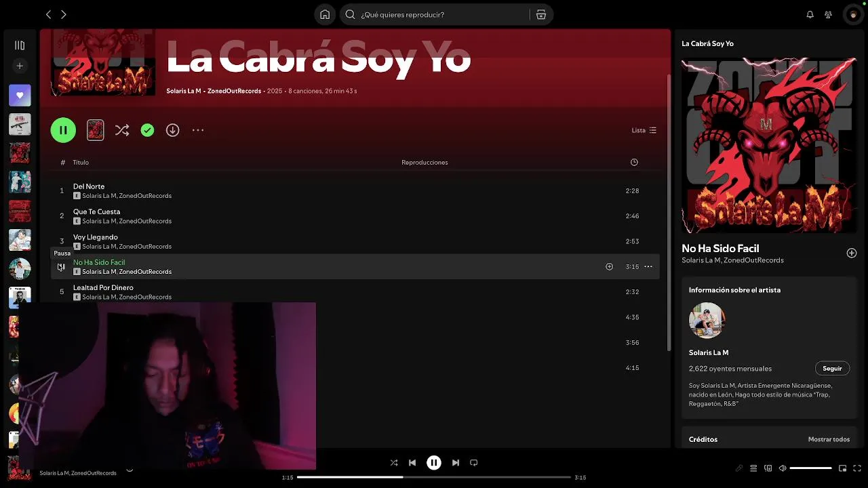Download the album with the arrow icon
The height and width of the screenshot is (488, 868).
[x=173, y=130]
